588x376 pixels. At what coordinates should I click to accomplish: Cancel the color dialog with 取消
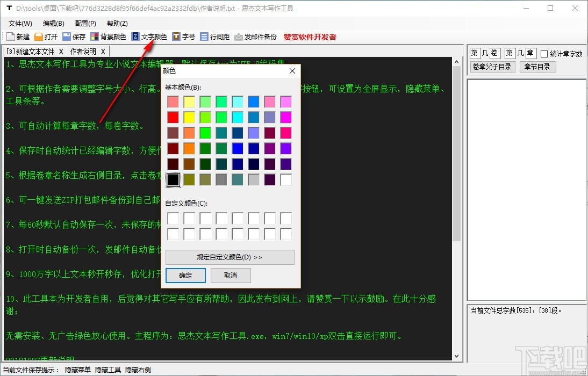pyautogui.click(x=231, y=276)
